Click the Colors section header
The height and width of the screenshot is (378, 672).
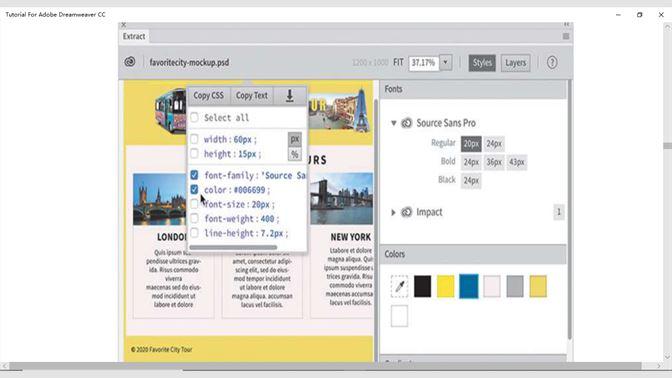click(473, 254)
